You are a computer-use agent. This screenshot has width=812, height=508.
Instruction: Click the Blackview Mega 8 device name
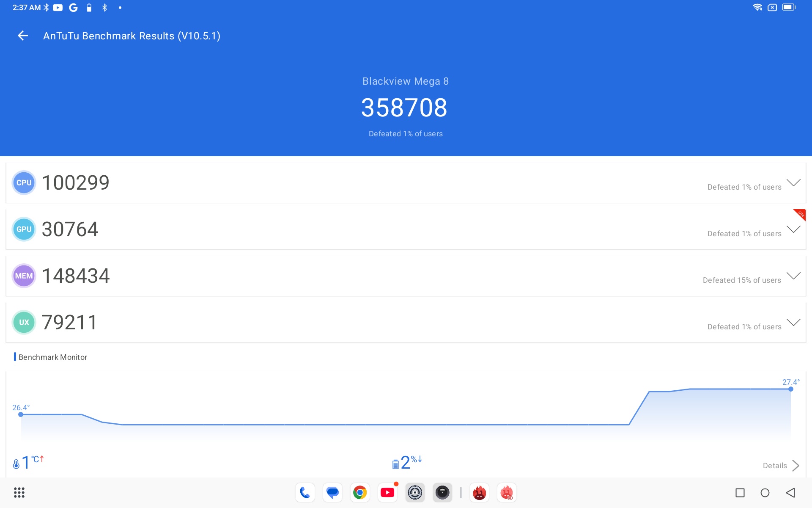click(406, 81)
